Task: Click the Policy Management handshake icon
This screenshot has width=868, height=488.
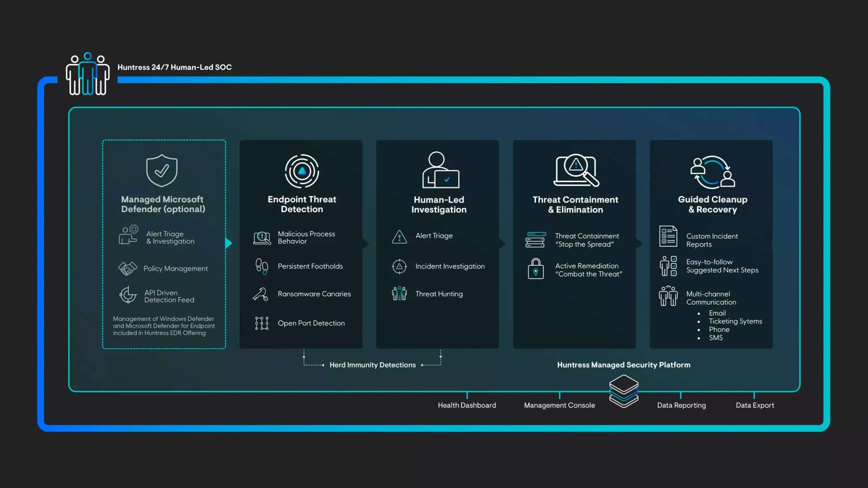Action: [x=128, y=268]
